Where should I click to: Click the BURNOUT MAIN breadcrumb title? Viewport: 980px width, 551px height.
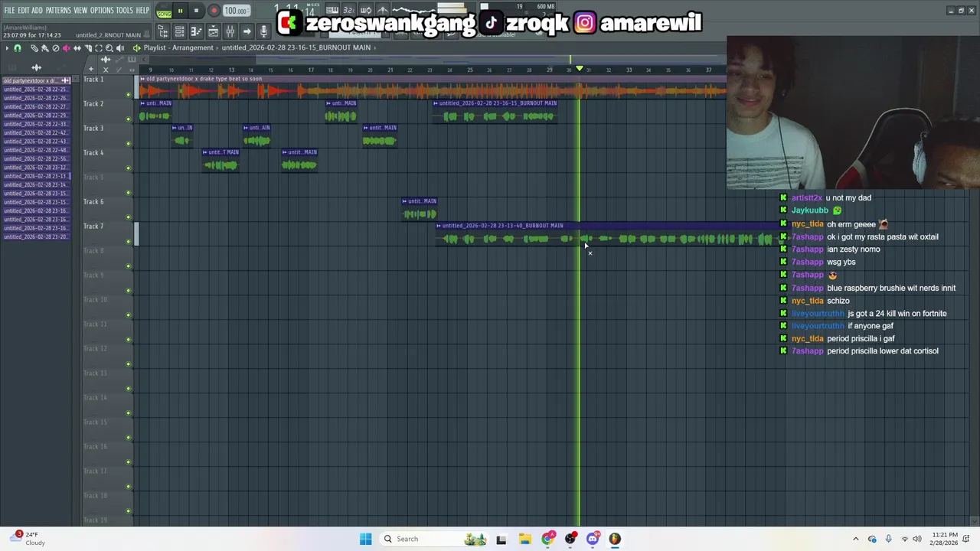pyautogui.click(x=296, y=47)
